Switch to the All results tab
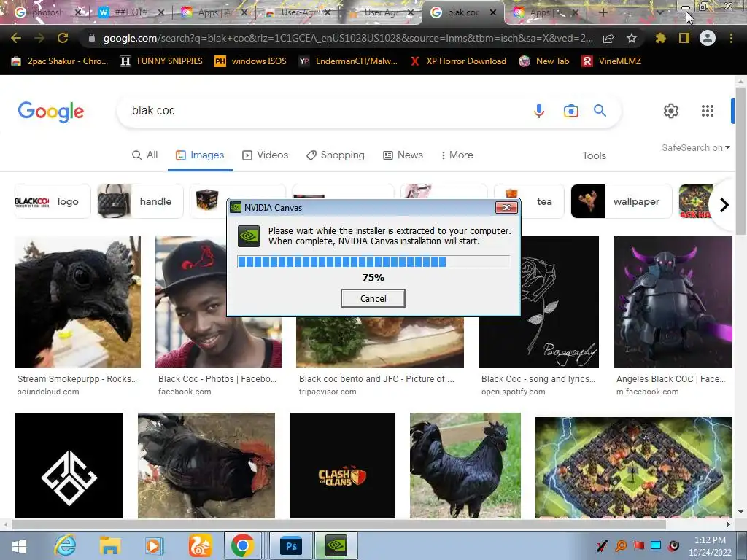747x560 pixels. point(145,155)
